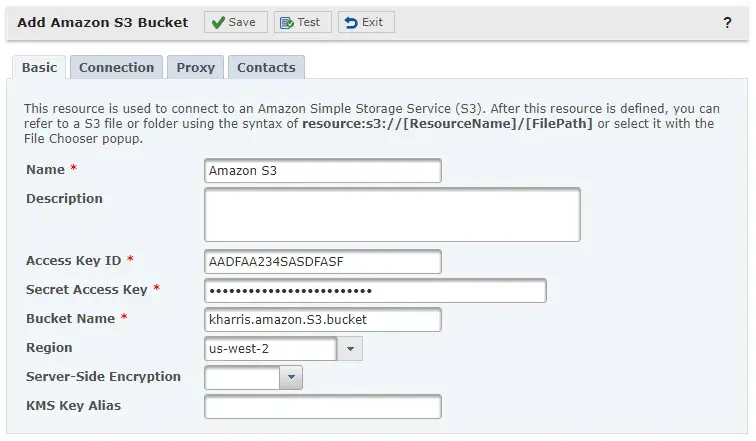756x441 pixels.
Task: Expand the Server-Side Encryption dropdown arrow
Action: [x=290, y=377]
